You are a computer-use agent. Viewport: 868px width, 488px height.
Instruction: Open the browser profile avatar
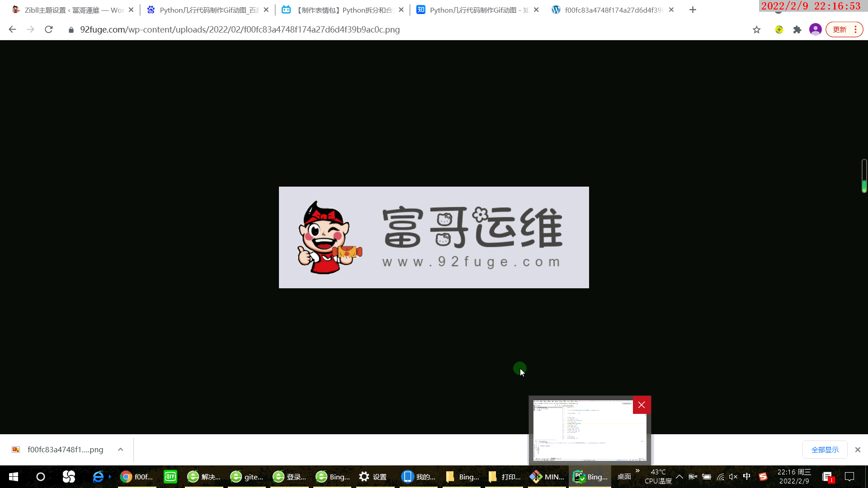point(815,29)
